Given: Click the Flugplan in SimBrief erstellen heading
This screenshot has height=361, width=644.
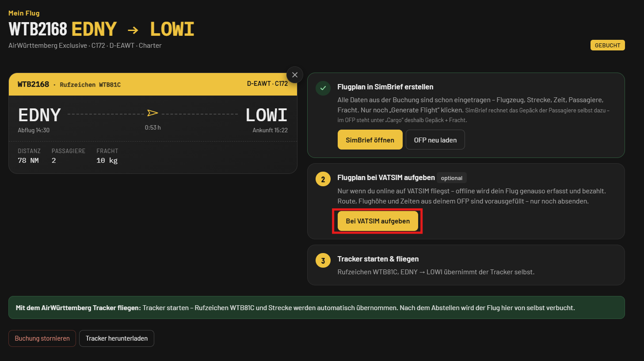Looking at the screenshot, I should click(385, 87).
